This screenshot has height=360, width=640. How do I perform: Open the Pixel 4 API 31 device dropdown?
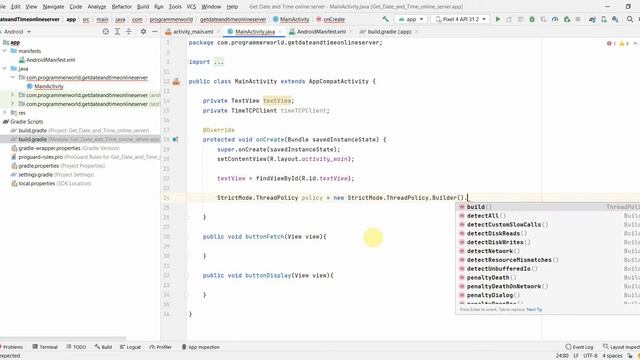pyautogui.click(x=460, y=19)
